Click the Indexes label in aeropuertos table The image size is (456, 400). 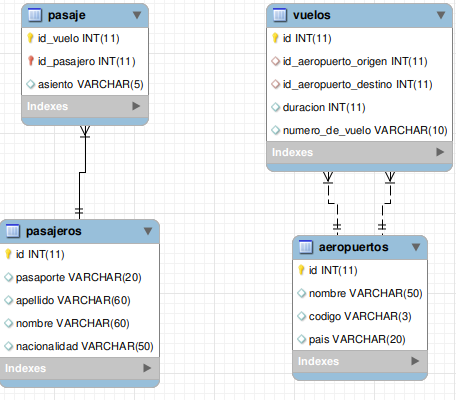318,361
